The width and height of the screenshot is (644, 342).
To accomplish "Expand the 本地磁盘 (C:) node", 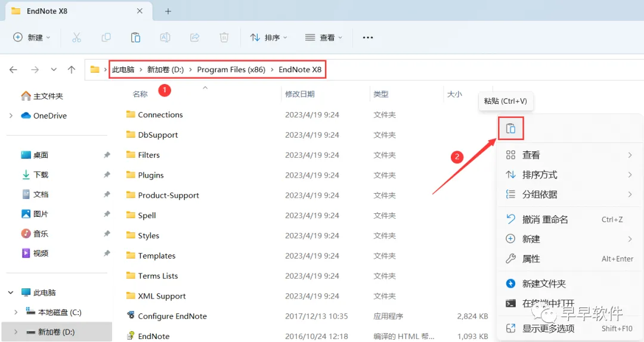I will 16,312.
